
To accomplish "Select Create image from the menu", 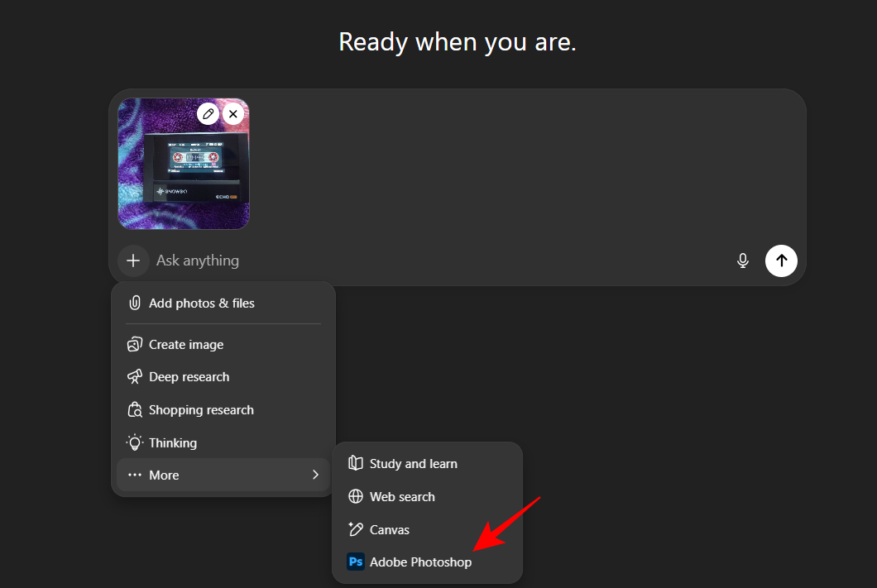I will coord(185,345).
